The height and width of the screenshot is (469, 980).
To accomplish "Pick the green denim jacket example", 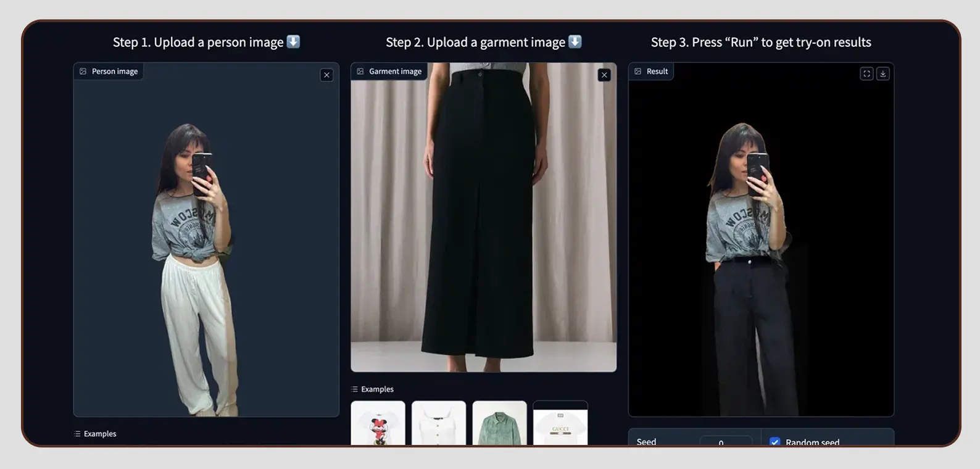I will coord(499,423).
